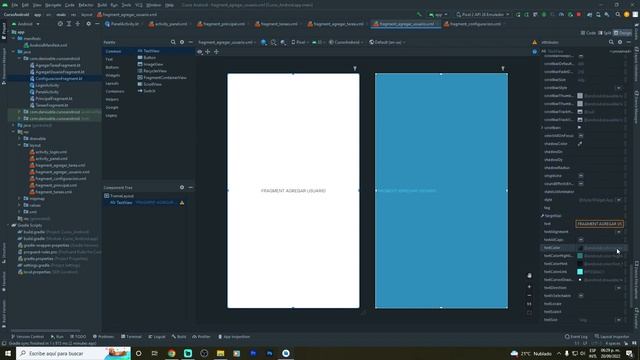Open the app run configuration dropdown
640x360 pixels.
coord(438,15)
